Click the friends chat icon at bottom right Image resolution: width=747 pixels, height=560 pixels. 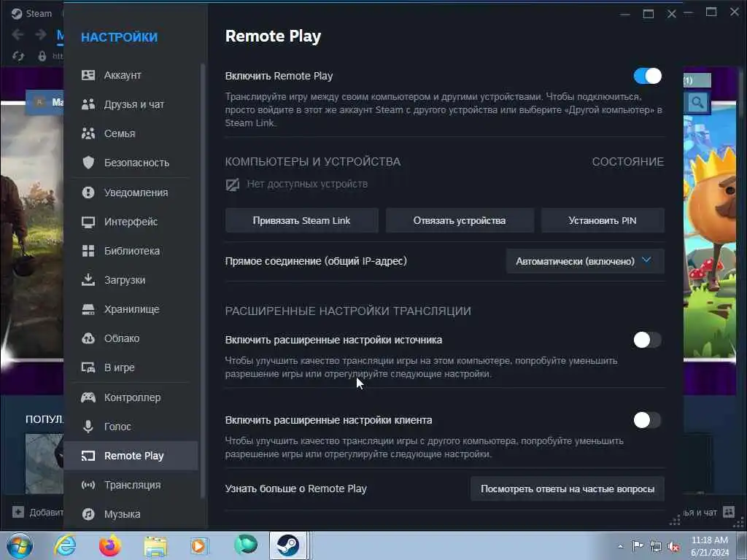click(729, 512)
